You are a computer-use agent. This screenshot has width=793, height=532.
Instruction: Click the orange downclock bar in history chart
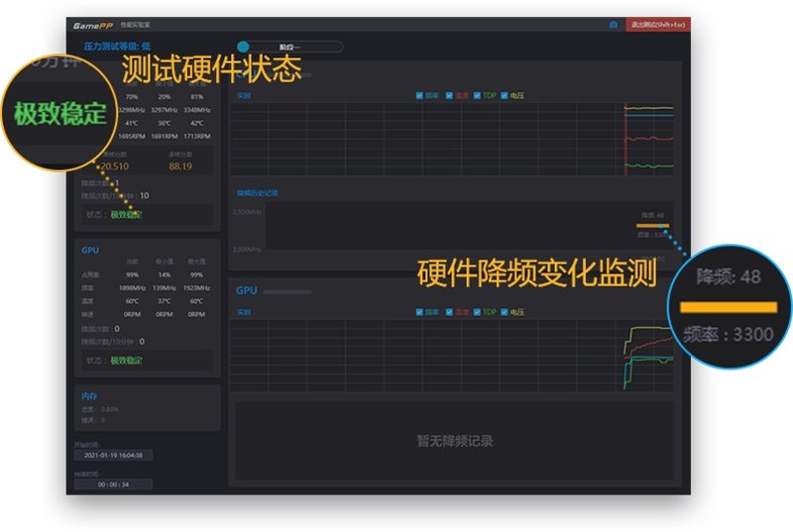(652, 225)
